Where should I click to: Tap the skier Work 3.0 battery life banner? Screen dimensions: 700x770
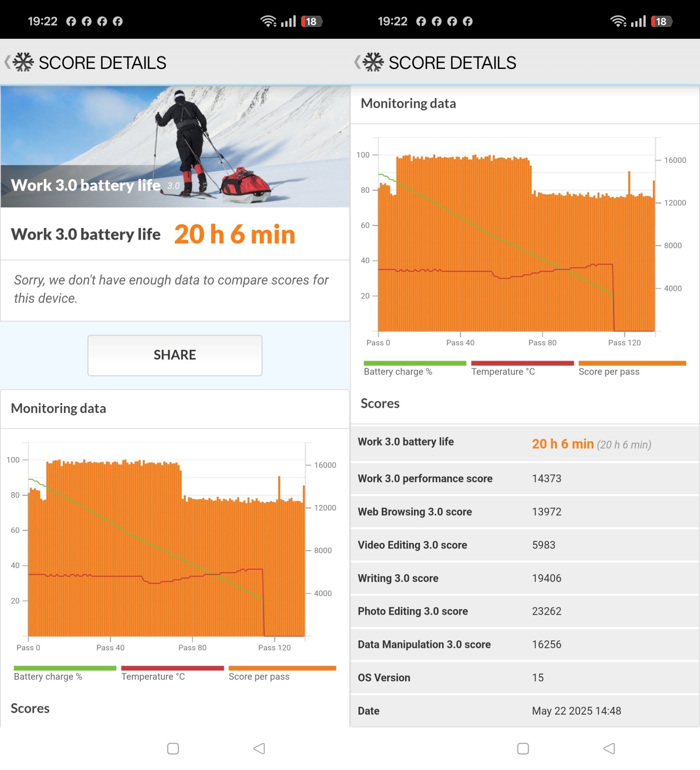(175, 146)
